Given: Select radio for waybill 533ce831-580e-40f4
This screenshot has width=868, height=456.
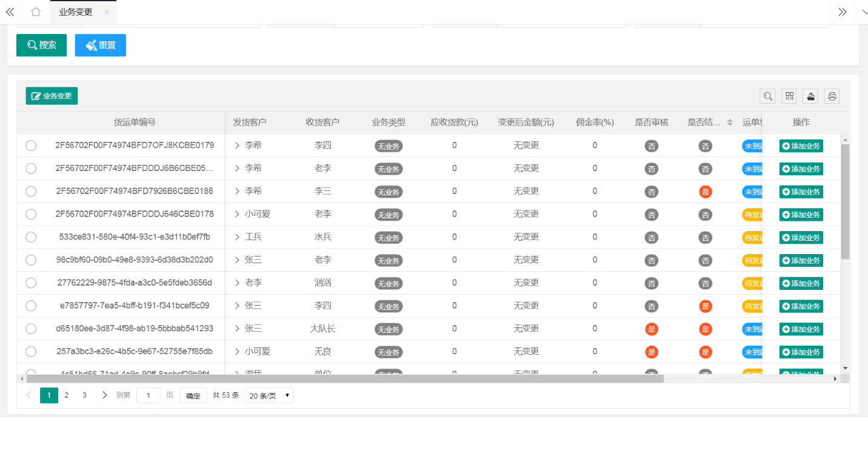Looking at the screenshot, I should pos(31,237).
